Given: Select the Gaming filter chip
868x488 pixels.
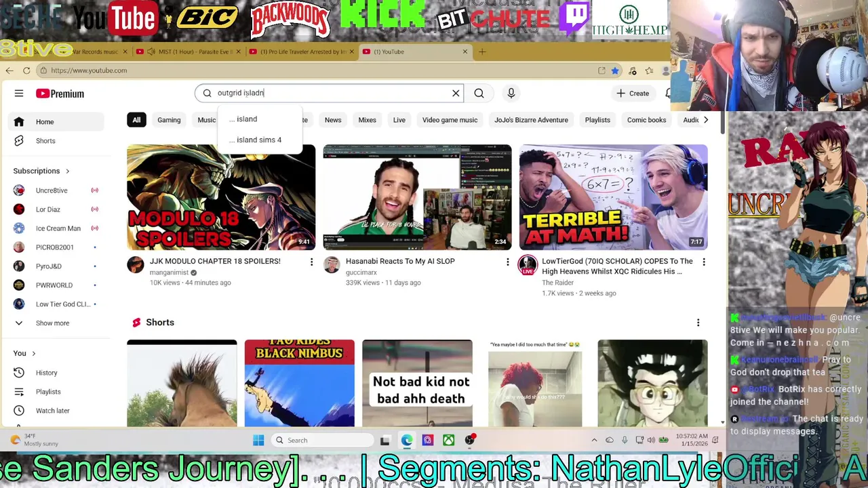Looking at the screenshot, I should coord(169,120).
